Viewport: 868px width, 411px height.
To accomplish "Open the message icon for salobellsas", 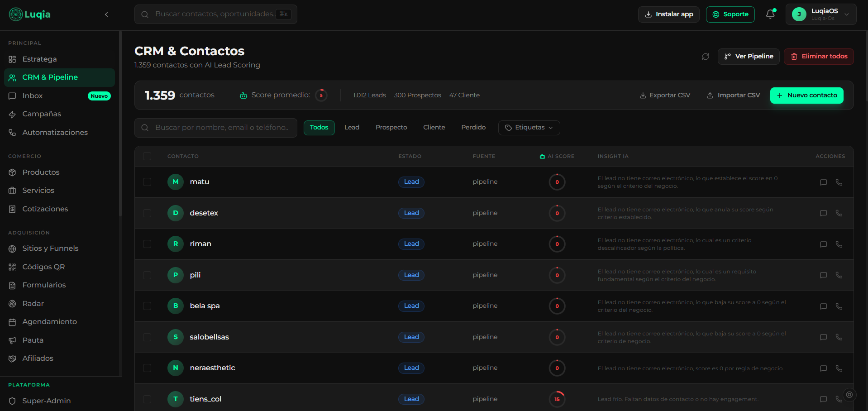I will tap(823, 337).
